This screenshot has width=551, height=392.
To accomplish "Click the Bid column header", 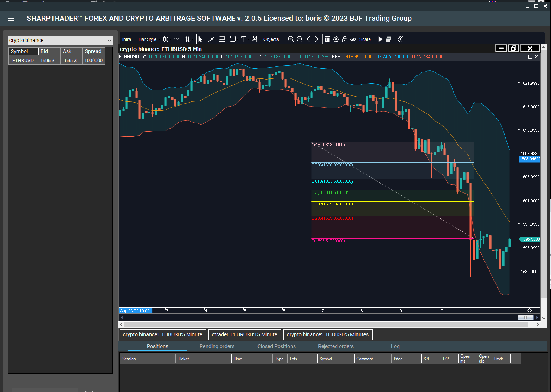I will click(49, 51).
